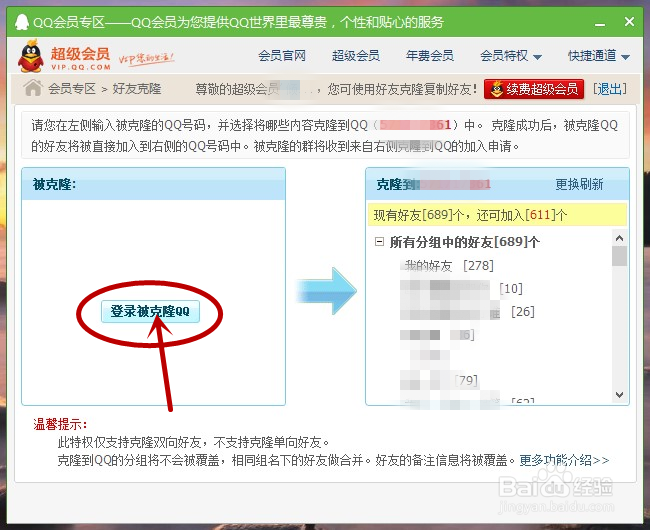Click 更换刷新 link in clone panel
Image resolution: width=650 pixels, height=530 pixels.
(x=579, y=184)
